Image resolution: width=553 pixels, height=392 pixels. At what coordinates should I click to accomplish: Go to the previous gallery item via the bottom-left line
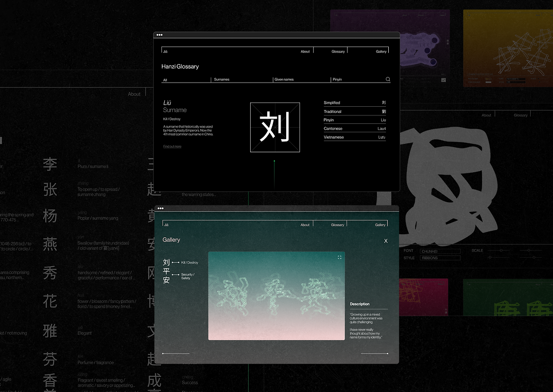click(176, 354)
